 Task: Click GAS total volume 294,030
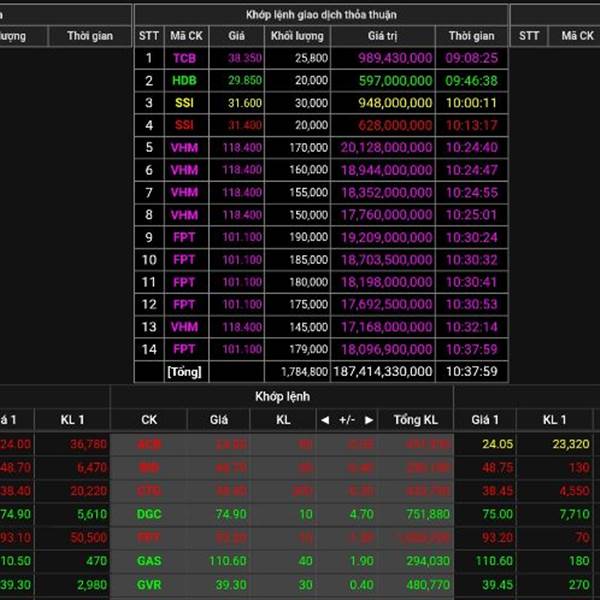pos(428,561)
